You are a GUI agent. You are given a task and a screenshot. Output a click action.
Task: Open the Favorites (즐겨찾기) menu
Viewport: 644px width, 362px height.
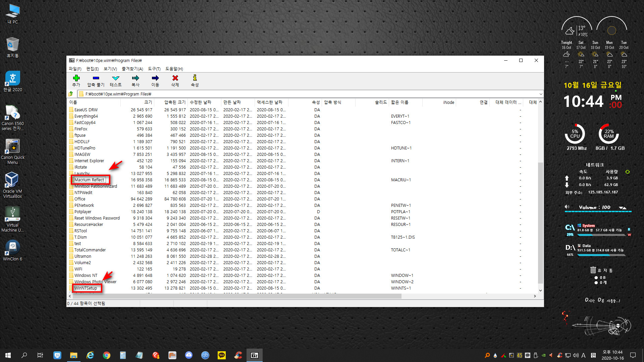[x=132, y=69]
